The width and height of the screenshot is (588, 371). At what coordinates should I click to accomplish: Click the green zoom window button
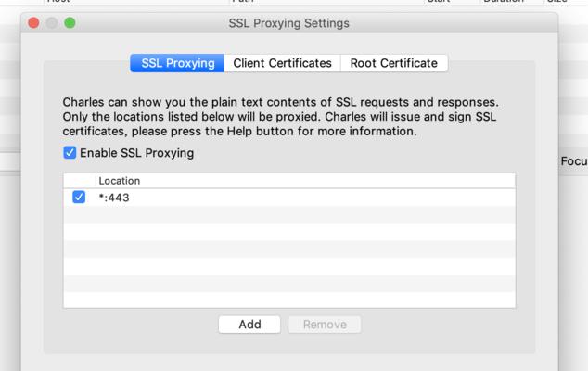tap(70, 23)
